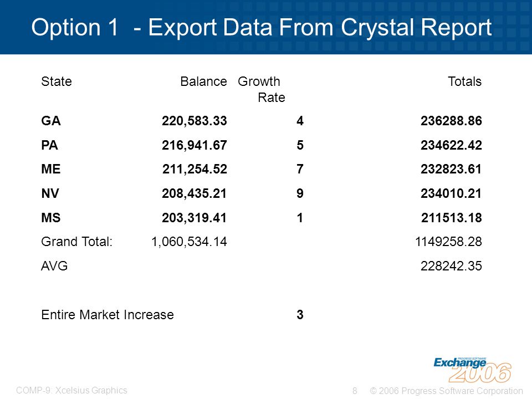Click PA balance value 216,941.67
This screenshot has width=532, height=399.
194,145
